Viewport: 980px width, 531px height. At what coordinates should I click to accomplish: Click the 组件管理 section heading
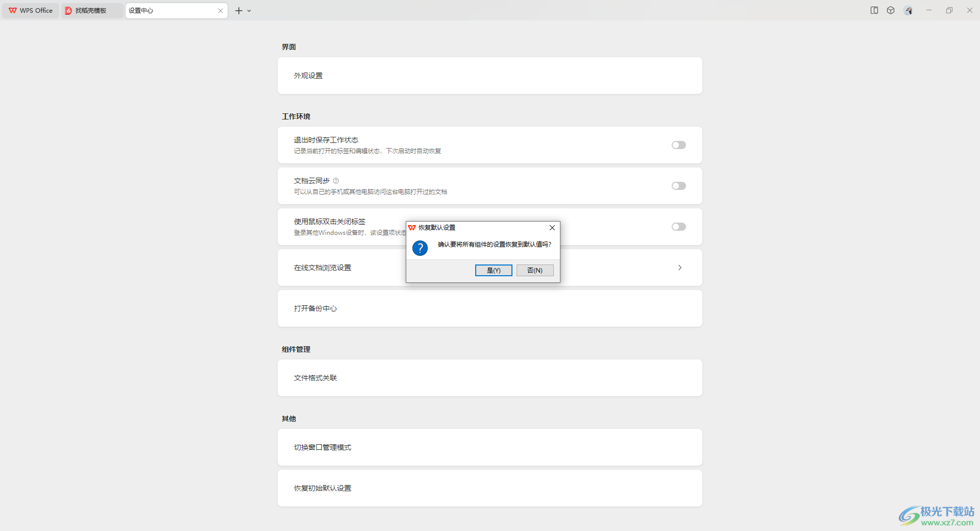(x=296, y=349)
